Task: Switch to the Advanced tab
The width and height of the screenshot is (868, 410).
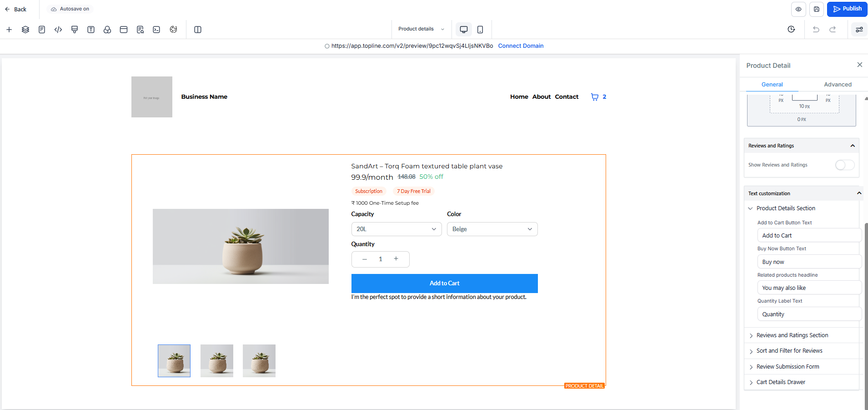Action: 838,85
